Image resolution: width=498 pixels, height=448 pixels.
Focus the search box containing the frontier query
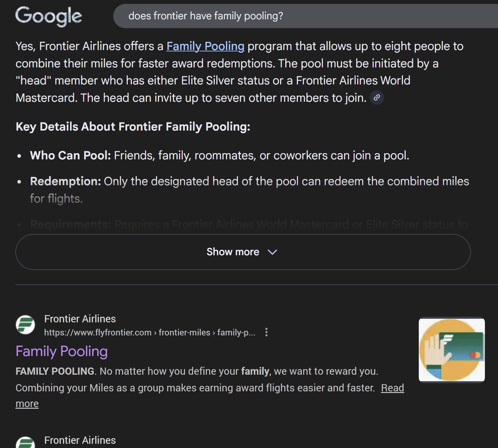[295, 16]
